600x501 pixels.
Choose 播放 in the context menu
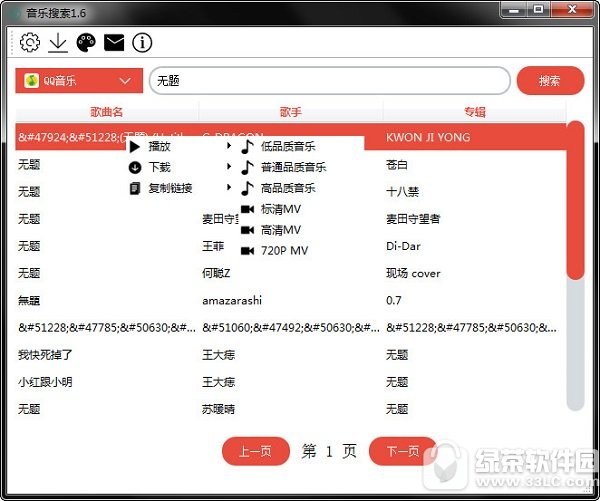pyautogui.click(x=160, y=146)
